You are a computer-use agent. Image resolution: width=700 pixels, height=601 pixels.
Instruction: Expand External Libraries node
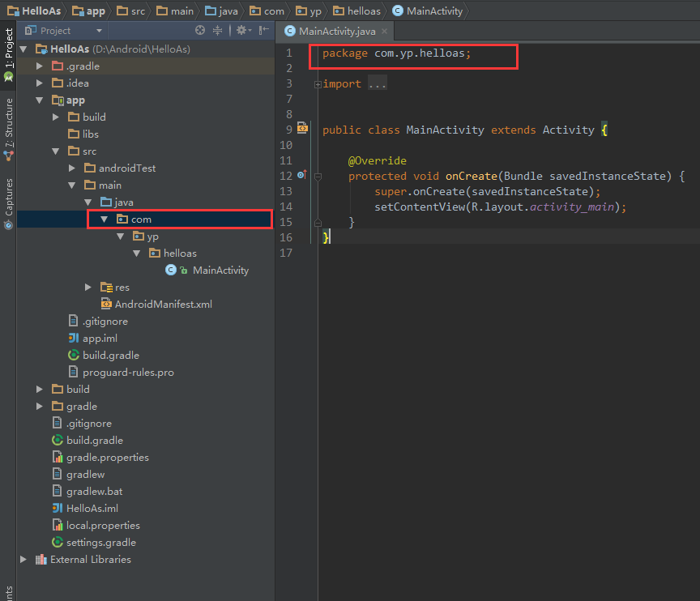(23, 559)
